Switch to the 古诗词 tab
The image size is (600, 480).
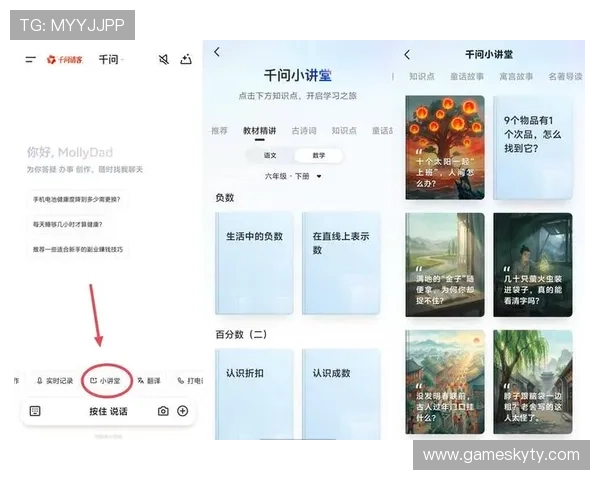pos(304,131)
